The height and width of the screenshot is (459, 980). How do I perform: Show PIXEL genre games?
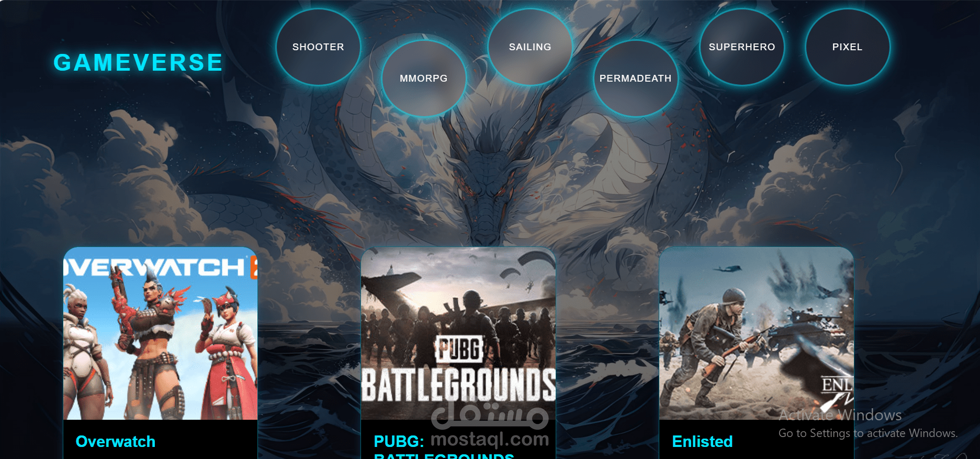(x=848, y=47)
